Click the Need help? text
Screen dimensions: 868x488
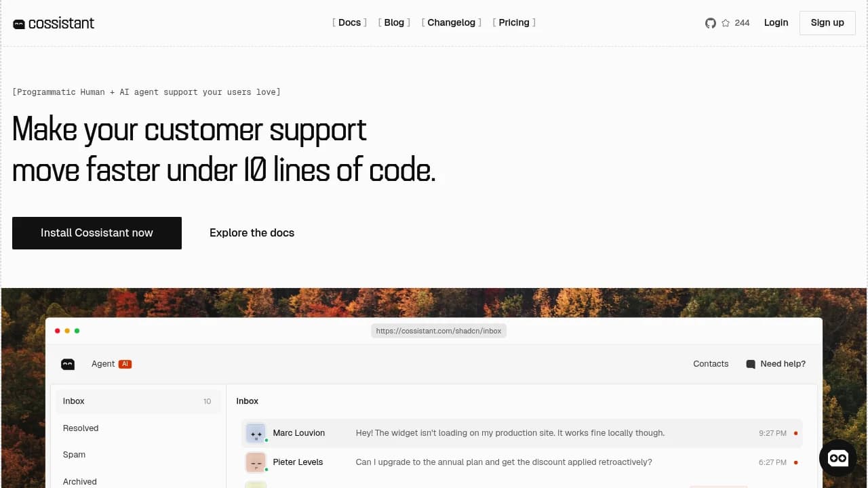(783, 364)
